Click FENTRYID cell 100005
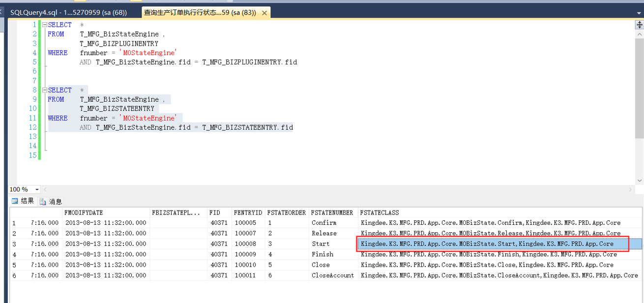 pyautogui.click(x=248, y=223)
